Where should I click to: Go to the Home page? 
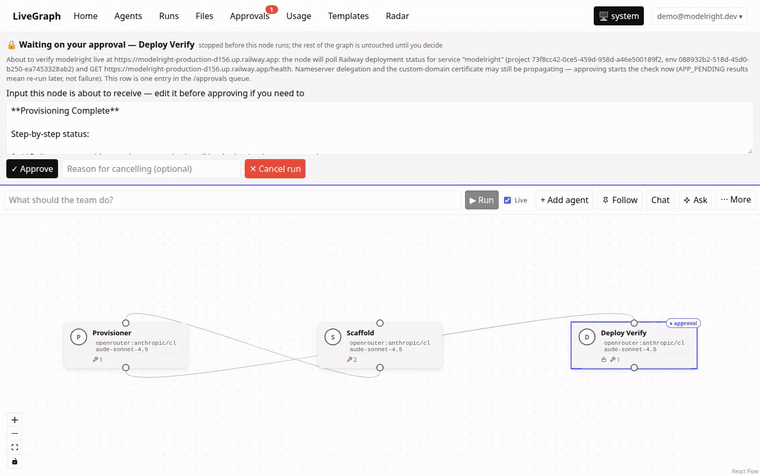[x=85, y=16]
